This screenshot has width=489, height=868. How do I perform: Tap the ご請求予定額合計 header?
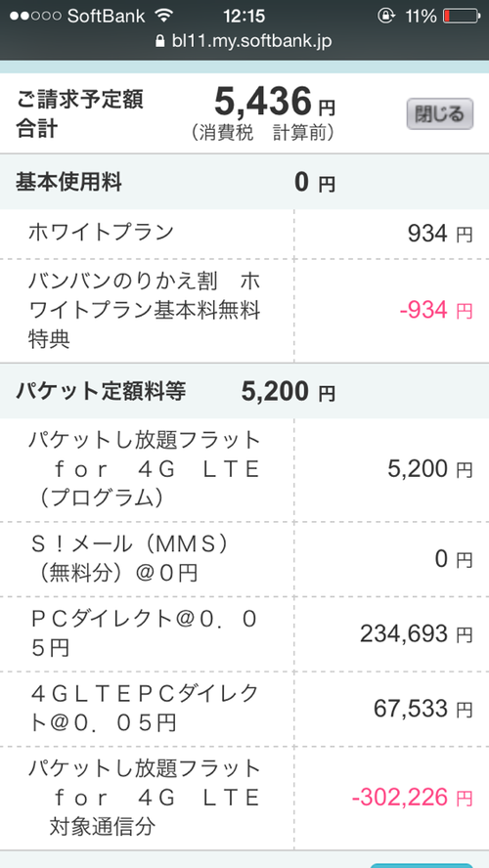click(x=79, y=114)
